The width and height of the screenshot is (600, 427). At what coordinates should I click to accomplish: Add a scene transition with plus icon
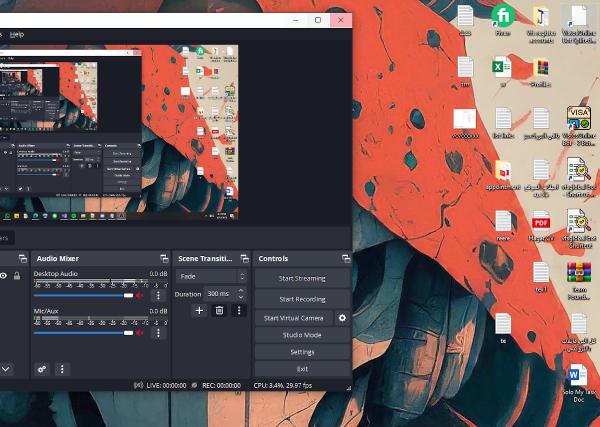[199, 310]
